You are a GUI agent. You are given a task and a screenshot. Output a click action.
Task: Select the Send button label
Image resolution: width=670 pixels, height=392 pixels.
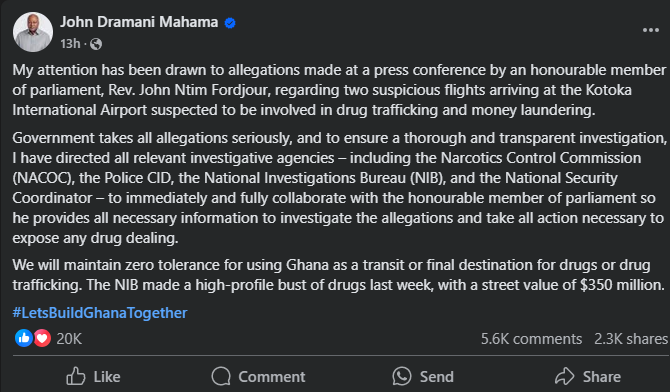point(436,377)
